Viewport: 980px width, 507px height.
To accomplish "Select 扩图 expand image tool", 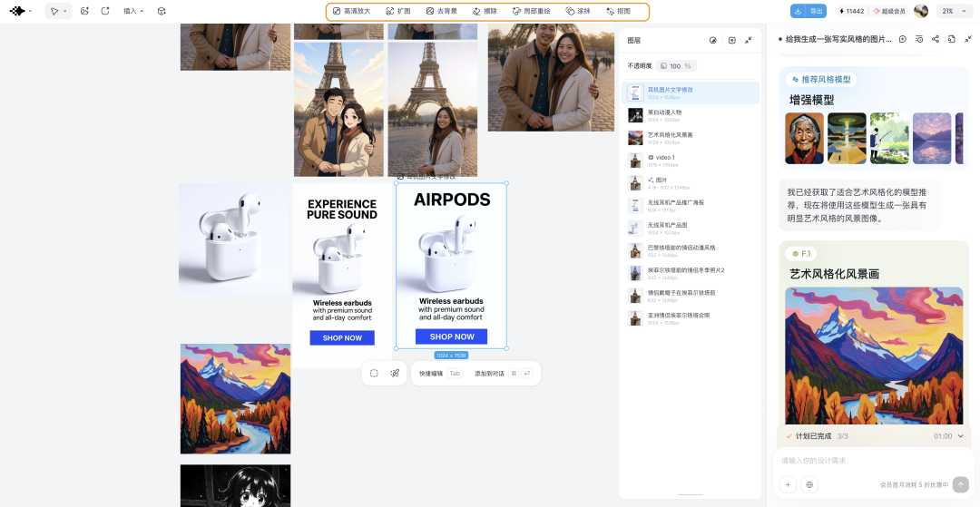I will click(398, 11).
